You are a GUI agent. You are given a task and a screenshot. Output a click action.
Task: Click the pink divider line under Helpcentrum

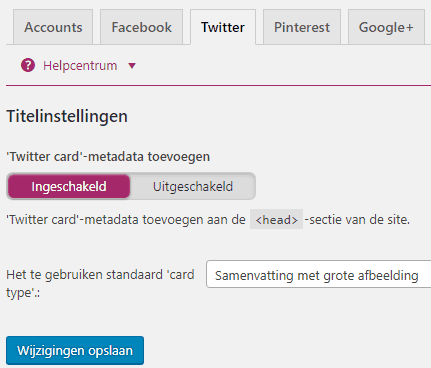pyautogui.click(x=218, y=86)
